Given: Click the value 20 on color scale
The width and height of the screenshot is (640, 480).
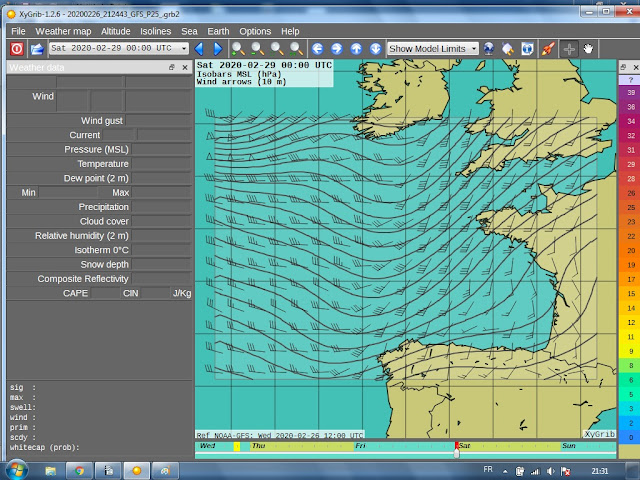Looking at the screenshot, I should pyautogui.click(x=630, y=251).
